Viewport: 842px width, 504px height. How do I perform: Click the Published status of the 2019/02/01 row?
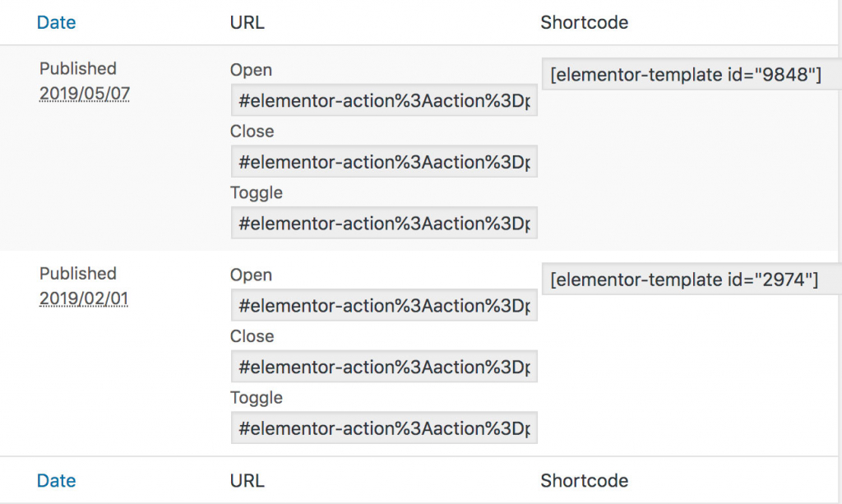tap(78, 274)
